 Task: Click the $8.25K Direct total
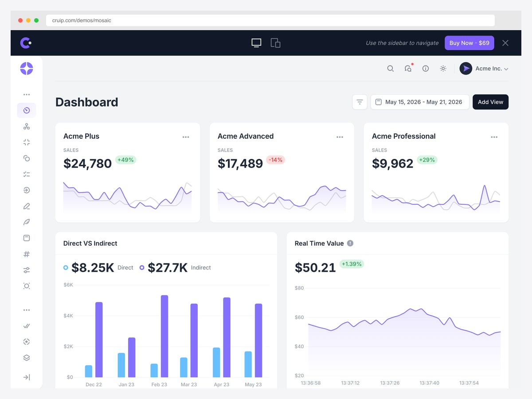click(93, 268)
